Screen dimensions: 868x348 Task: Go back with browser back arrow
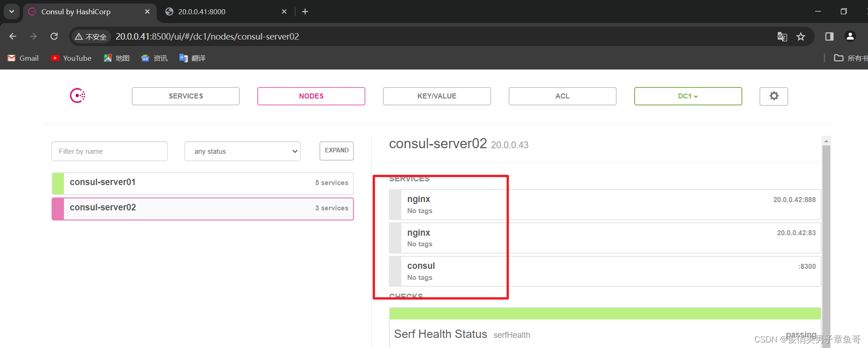tap(13, 36)
